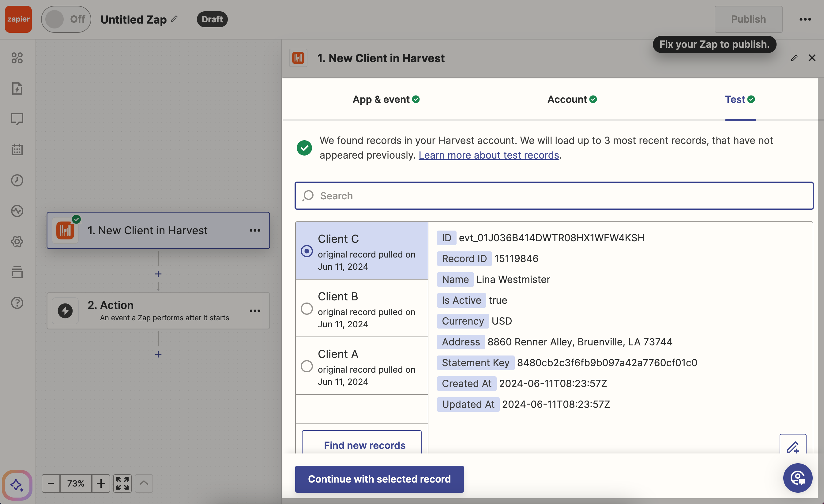Open the activity status icon in sidebar
The image size is (824, 504).
[17, 211]
